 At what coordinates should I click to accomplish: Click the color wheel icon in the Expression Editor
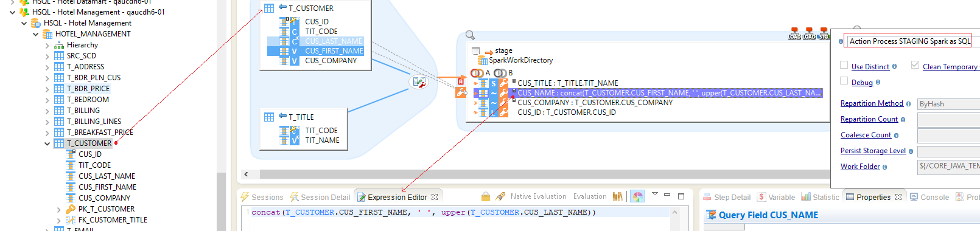(x=637, y=196)
